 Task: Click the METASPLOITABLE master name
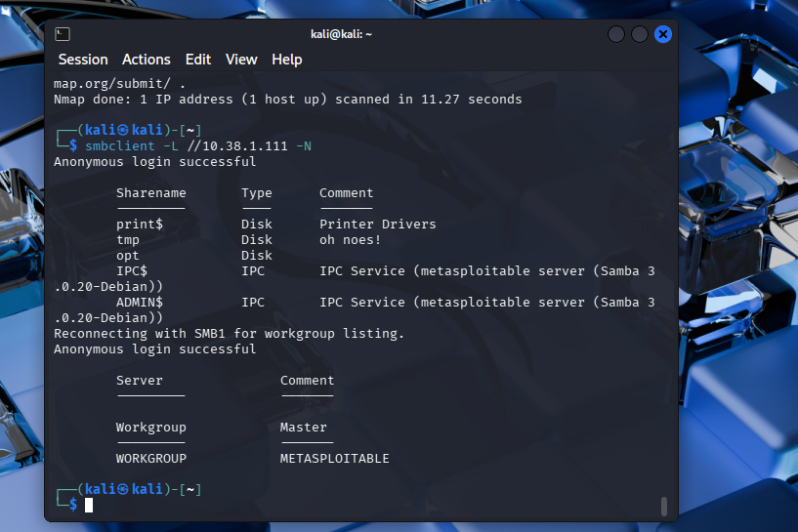click(334, 459)
